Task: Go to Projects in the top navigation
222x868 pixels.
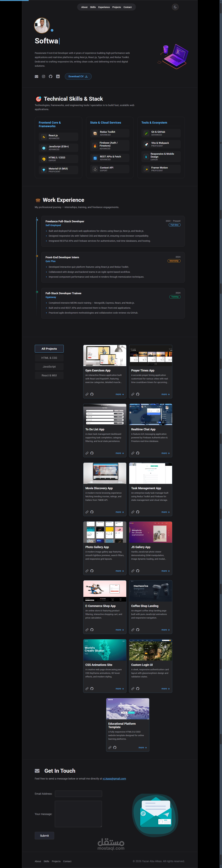Action: click(x=117, y=7)
